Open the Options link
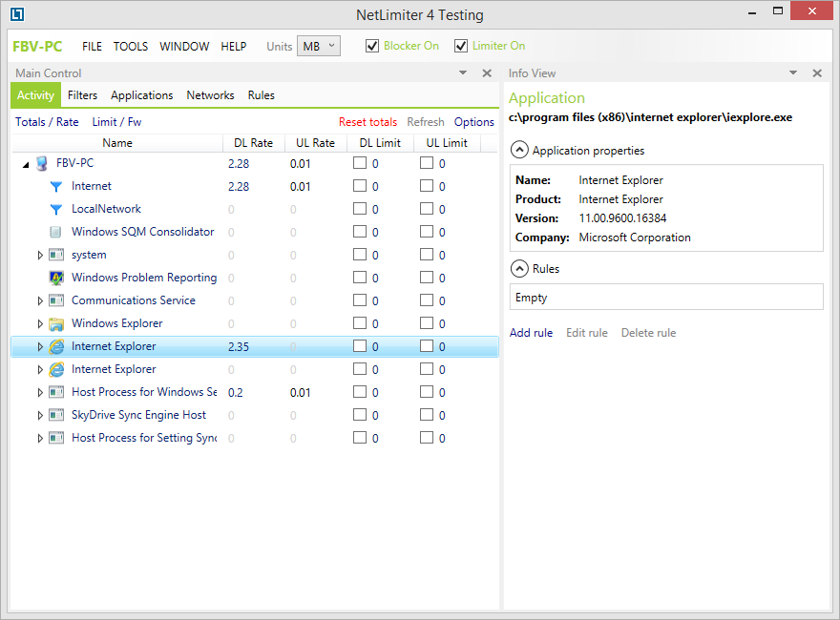The height and width of the screenshot is (620, 840). (474, 122)
